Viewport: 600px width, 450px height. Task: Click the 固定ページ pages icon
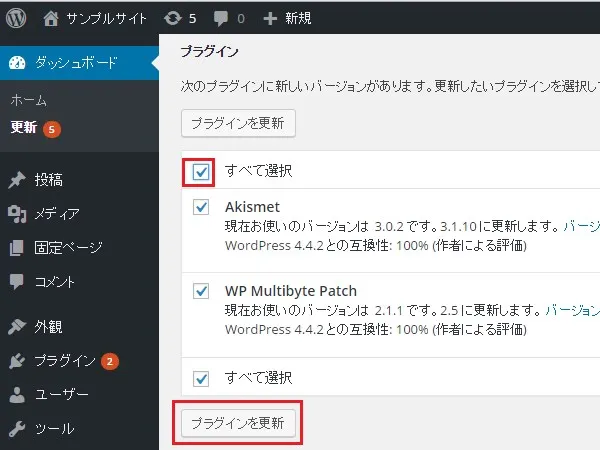[x=16, y=248]
